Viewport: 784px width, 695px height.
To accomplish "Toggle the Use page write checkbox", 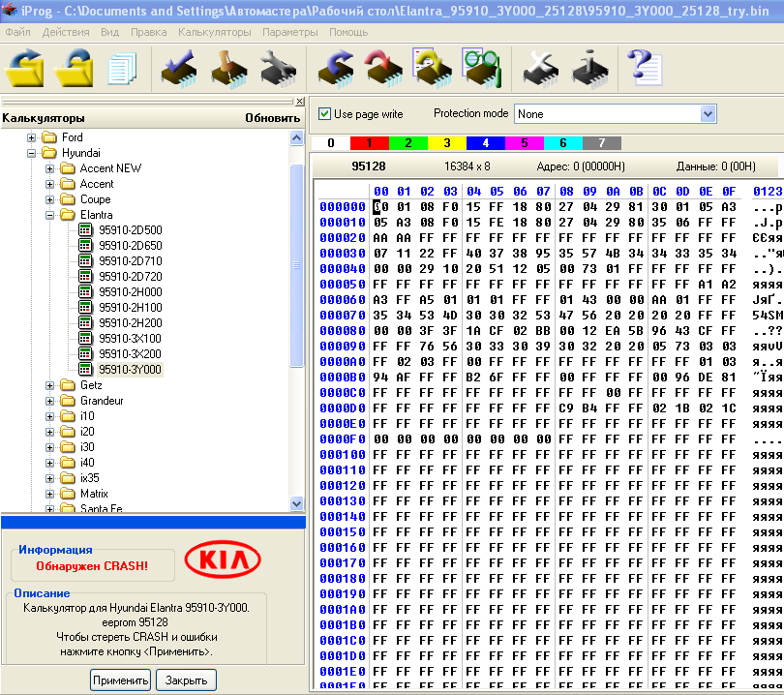I will [324, 114].
